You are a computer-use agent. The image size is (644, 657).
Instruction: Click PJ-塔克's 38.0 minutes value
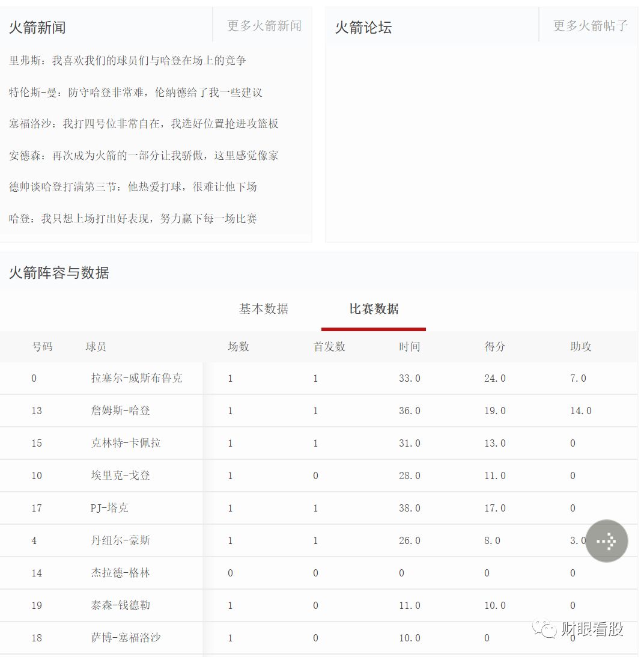pyautogui.click(x=410, y=509)
